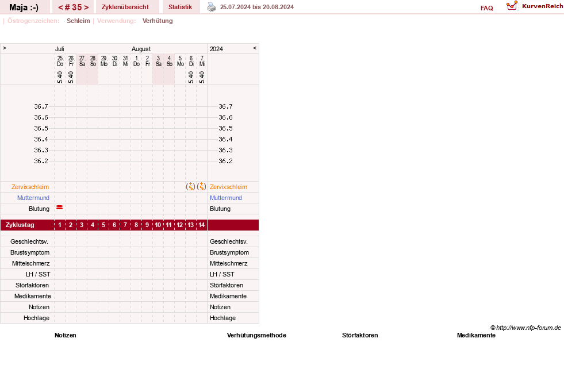Select the 'Maja :-)' profile tab
This screenshot has height=392, width=564.
coord(24,7)
